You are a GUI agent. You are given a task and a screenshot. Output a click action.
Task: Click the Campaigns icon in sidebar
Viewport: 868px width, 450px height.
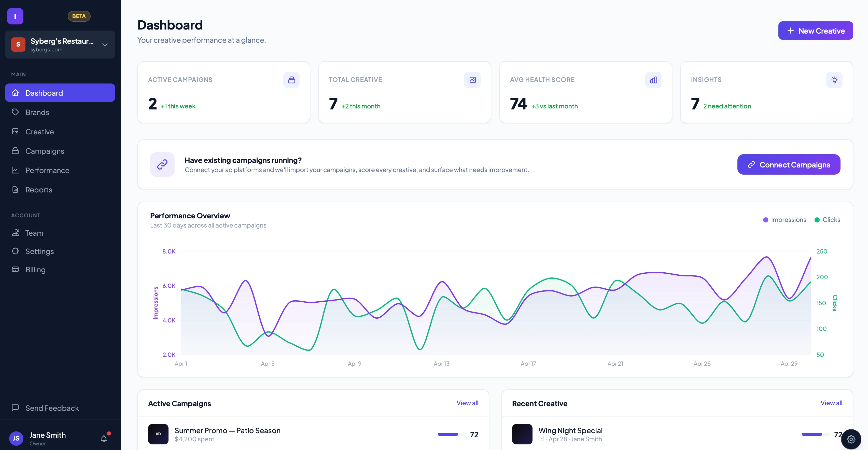pyautogui.click(x=15, y=151)
